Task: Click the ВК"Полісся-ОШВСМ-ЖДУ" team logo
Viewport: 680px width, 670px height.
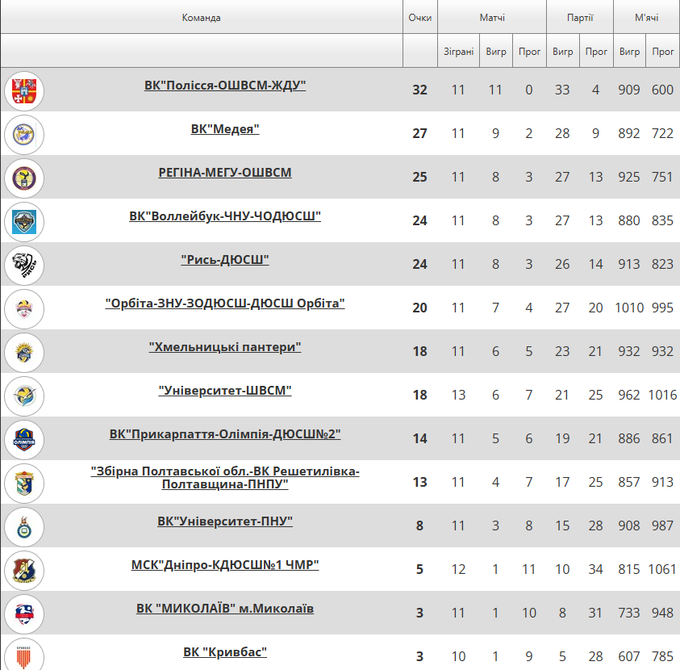Action: [24, 91]
